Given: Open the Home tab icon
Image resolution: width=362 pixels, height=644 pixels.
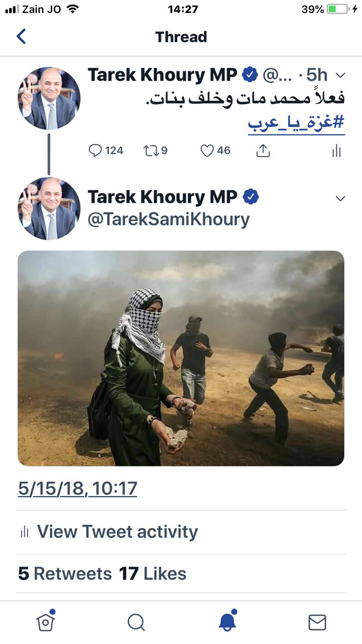Looking at the screenshot, I should [46, 621].
